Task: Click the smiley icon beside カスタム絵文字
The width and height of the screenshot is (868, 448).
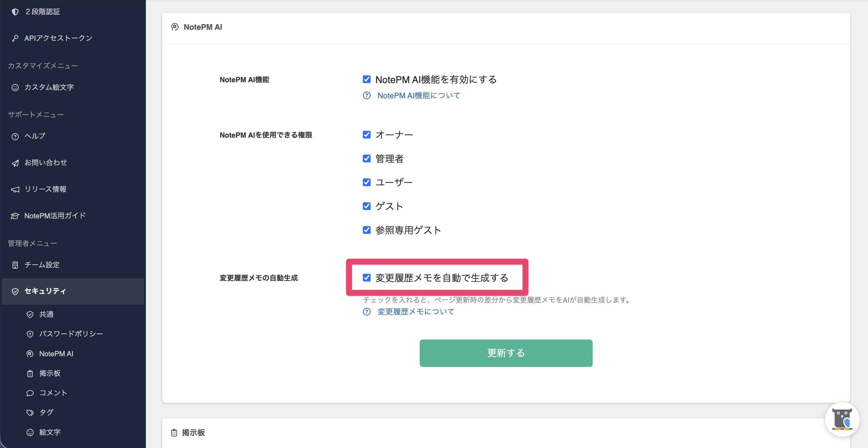Action: [x=15, y=88]
